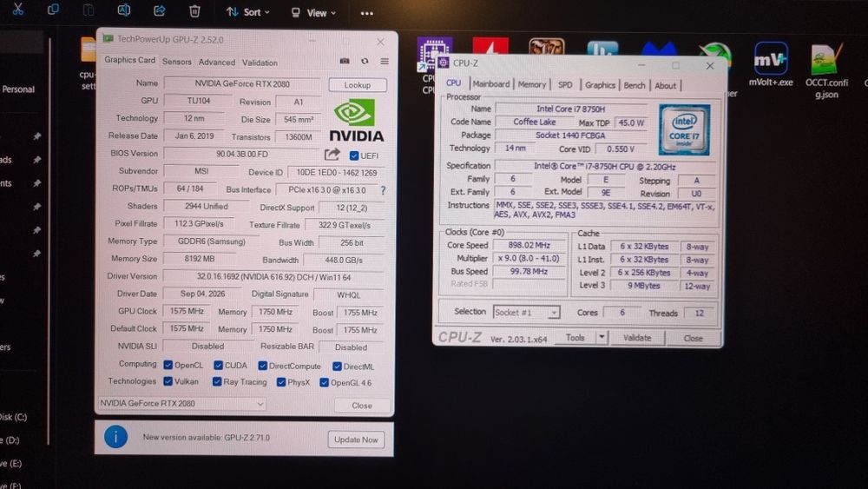Click the Close button at CPU-Z bottom

693,338
